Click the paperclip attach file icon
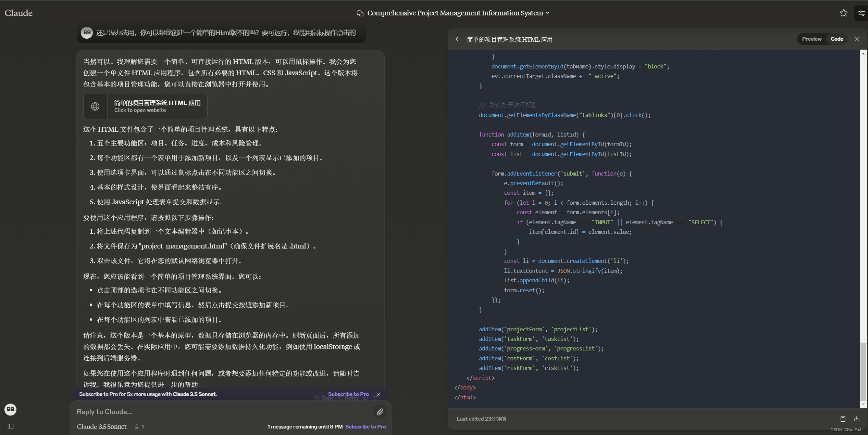Viewport: 868px width, 435px height. (380, 412)
